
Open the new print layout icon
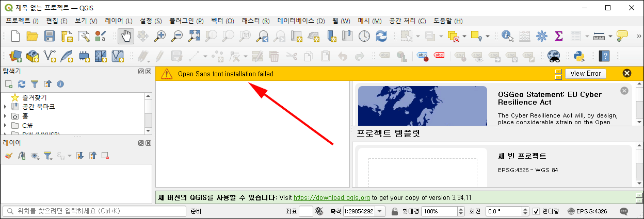coord(67,36)
